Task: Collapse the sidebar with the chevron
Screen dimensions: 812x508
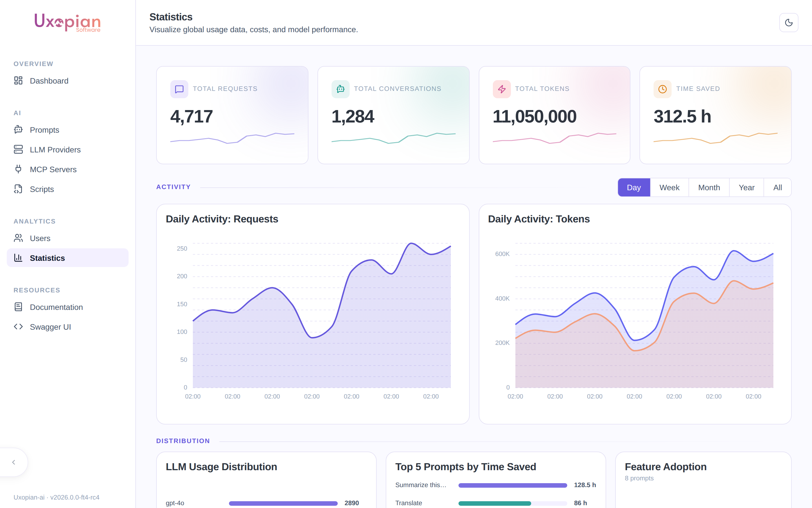Action: coord(14,462)
